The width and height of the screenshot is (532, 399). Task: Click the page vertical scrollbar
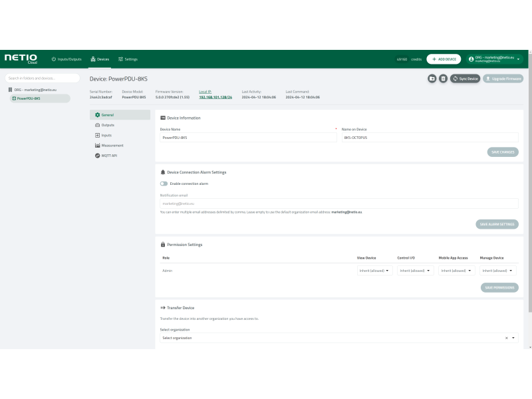(x=530, y=183)
